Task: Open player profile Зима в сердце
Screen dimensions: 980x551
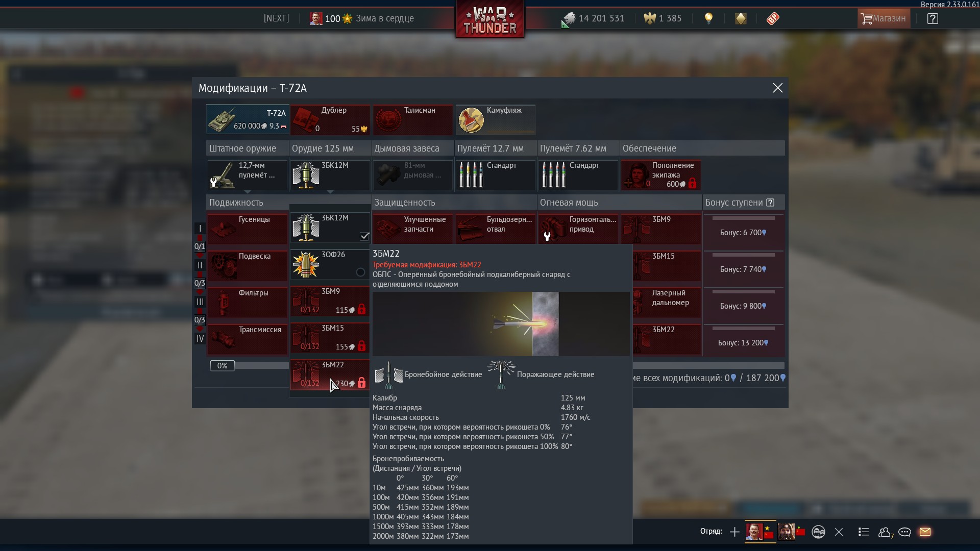Action: (362, 19)
